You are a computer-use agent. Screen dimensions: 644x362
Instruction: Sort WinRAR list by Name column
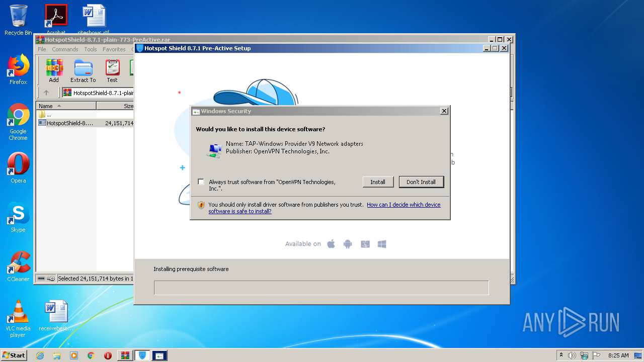(66, 106)
